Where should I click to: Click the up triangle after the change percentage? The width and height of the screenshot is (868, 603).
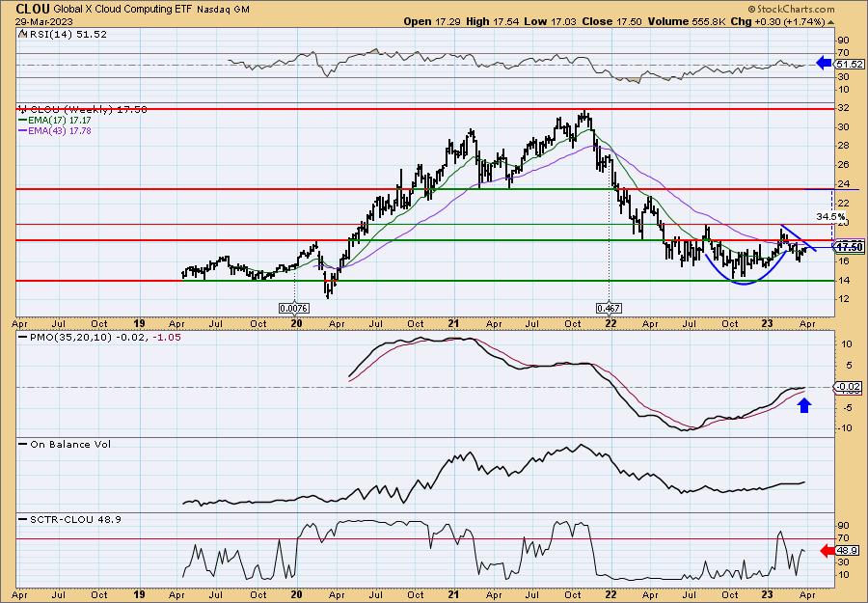click(830, 22)
